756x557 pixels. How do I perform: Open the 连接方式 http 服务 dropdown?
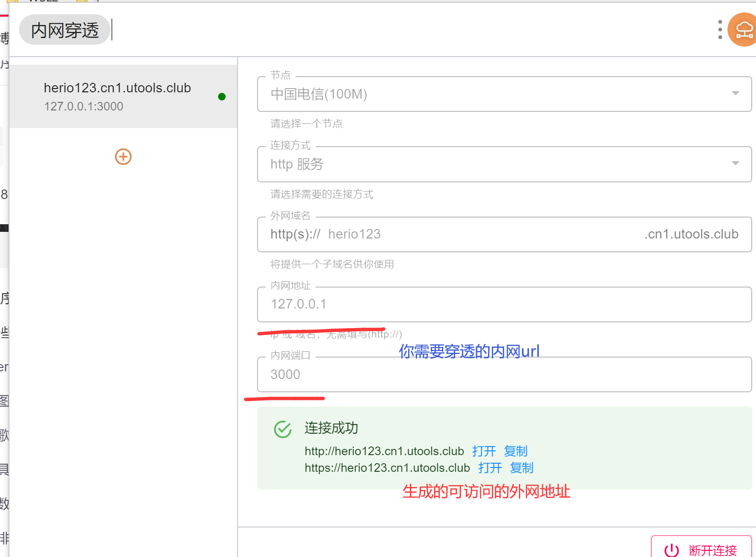[x=504, y=164]
